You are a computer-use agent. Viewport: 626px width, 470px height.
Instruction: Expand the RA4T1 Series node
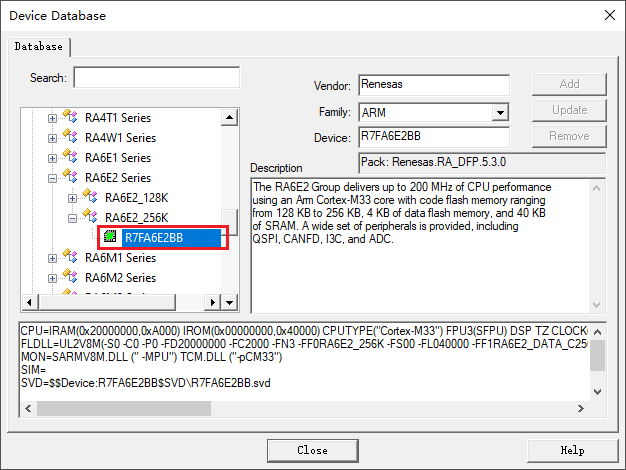click(x=52, y=118)
